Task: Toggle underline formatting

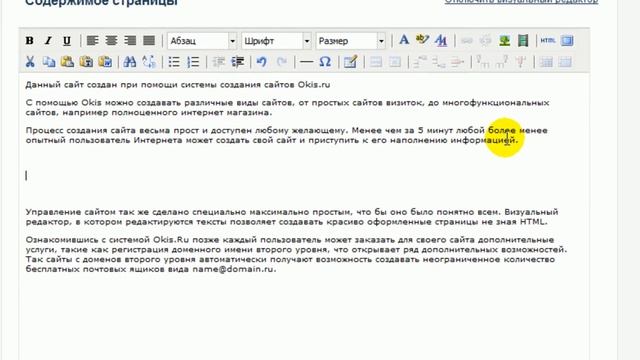Action: pos(67,41)
